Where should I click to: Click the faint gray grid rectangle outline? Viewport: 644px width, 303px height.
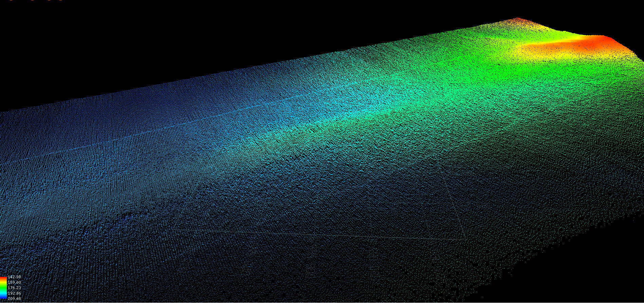point(319,234)
